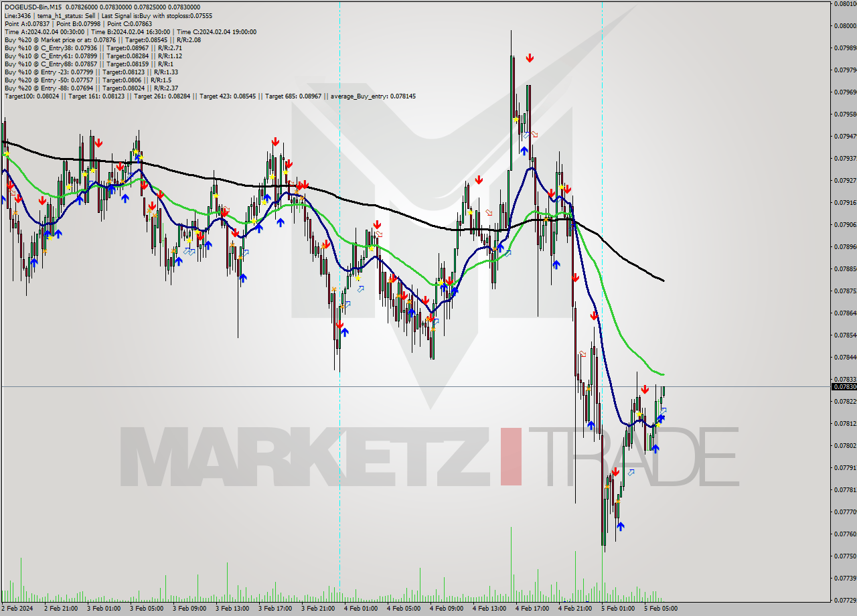The width and height of the screenshot is (857, 616).
Task: Click the '3 Feb 09:00' time axis label
Action: (189, 609)
